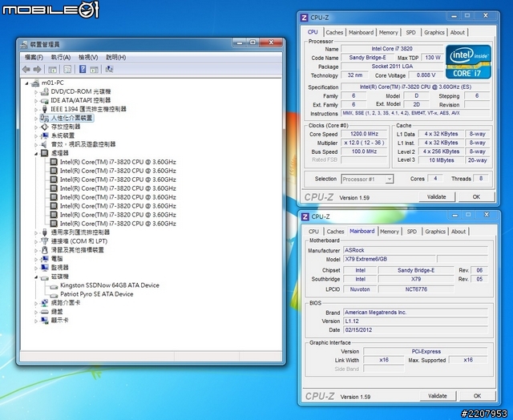Viewport: 513px width, 420px height.
Task: Collapse the 處理器 processors node
Action: [x=36, y=153]
